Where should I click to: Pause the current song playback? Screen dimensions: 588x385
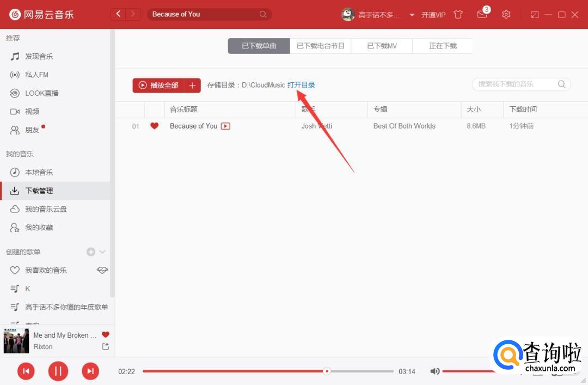(58, 371)
